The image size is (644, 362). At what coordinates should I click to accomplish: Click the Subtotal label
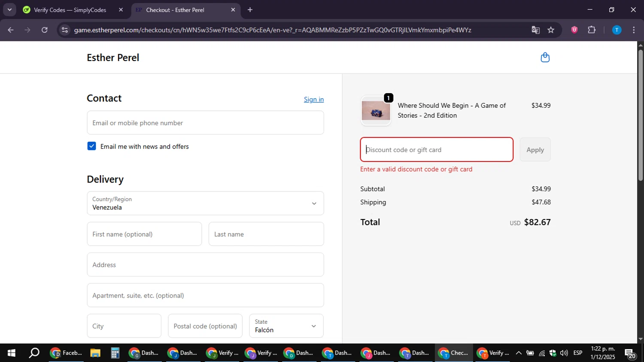(373, 189)
